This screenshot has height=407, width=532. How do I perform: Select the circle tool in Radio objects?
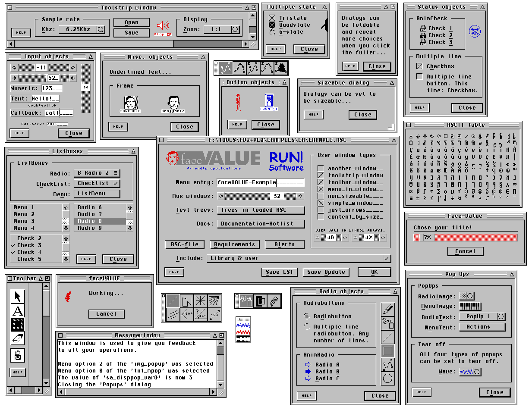[x=388, y=379]
